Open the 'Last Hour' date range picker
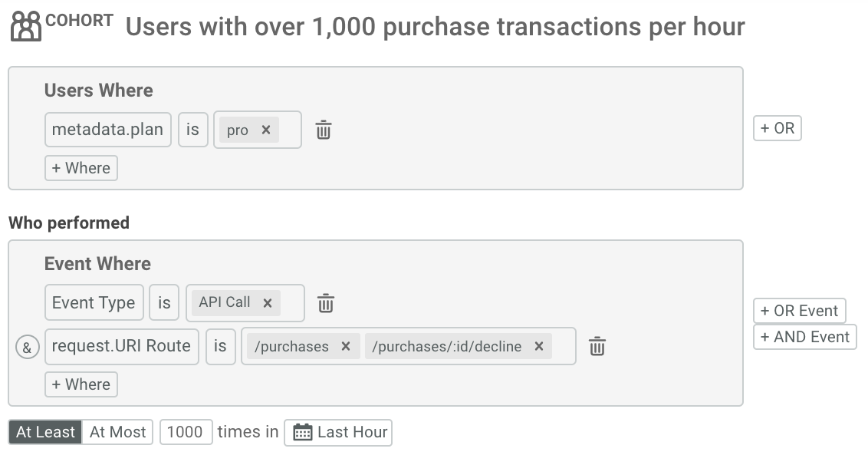 click(338, 432)
